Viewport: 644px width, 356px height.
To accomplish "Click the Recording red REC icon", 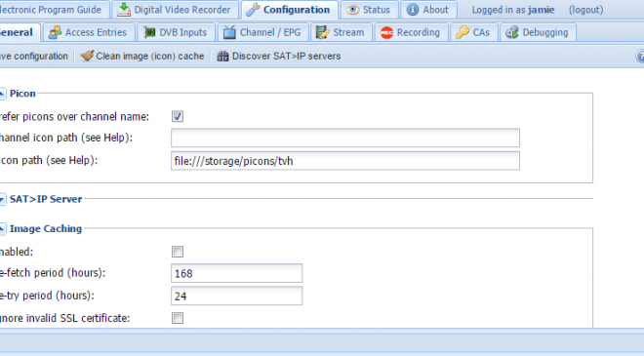I will click(386, 32).
